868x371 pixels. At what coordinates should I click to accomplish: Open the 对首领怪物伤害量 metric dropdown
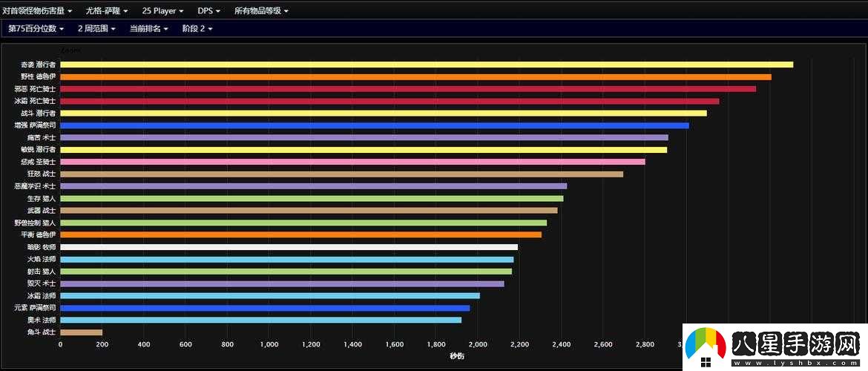pos(37,11)
